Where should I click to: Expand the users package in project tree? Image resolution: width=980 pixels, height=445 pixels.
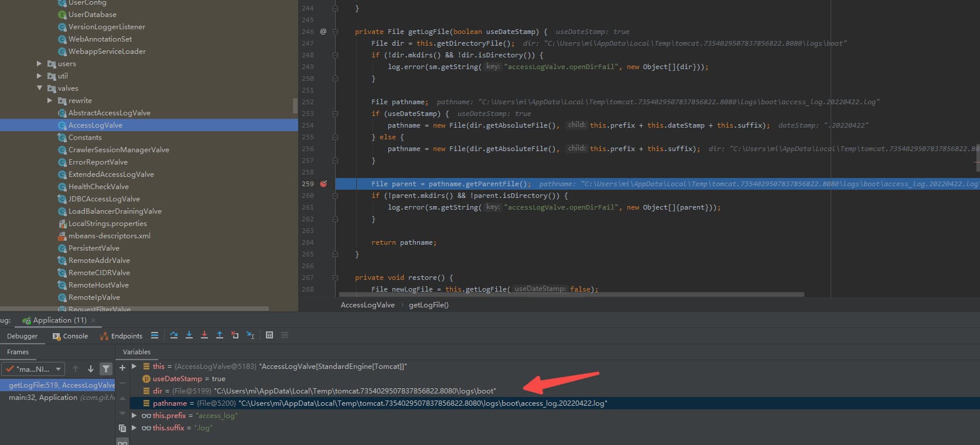(39, 64)
